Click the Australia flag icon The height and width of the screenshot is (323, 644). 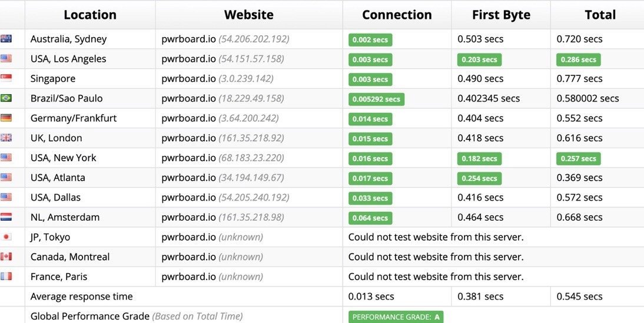(x=6, y=39)
